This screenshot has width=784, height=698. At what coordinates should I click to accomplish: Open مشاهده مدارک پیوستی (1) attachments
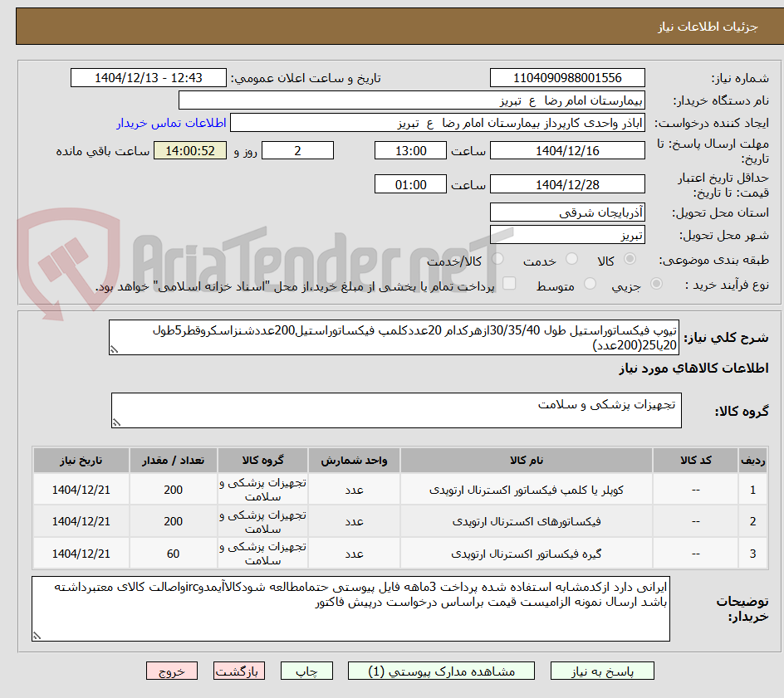(441, 671)
